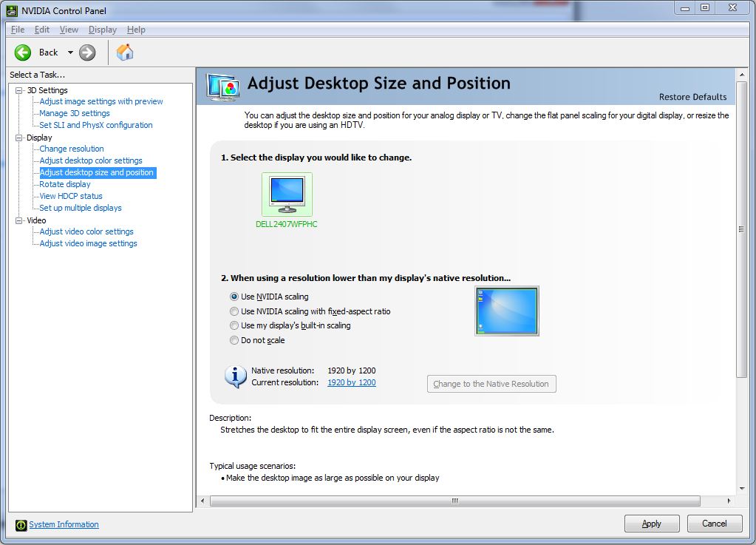The height and width of the screenshot is (545, 756).
Task: Click the vertical scrollbar up arrow
Action: coord(741,75)
